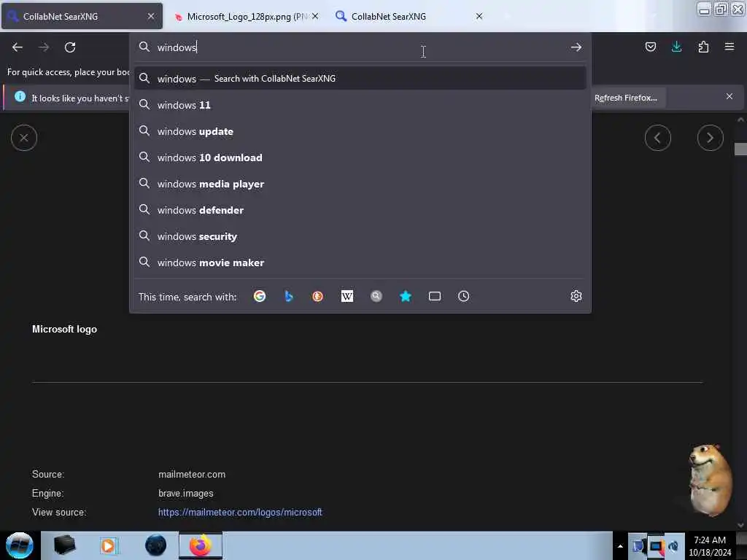Screen dimensions: 747x560
Task: Search this time with DuckDuckGo
Action: (x=318, y=296)
